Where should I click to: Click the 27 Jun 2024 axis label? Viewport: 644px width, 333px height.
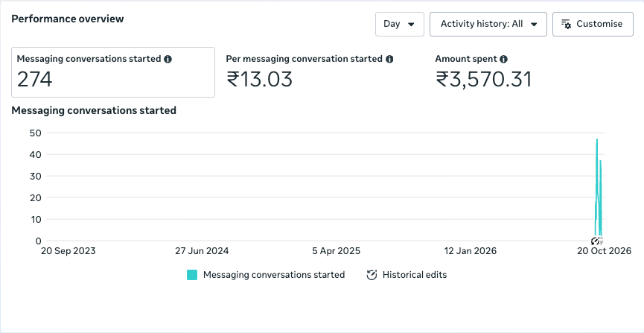[202, 251]
